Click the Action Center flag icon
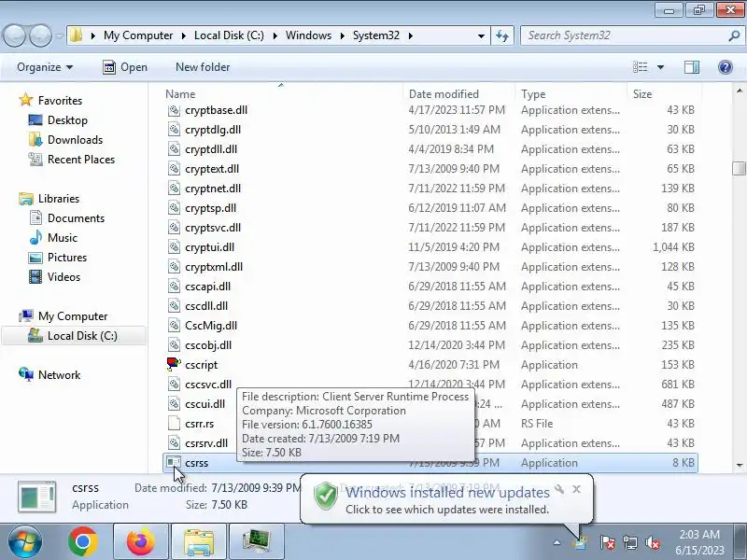 tap(606, 542)
